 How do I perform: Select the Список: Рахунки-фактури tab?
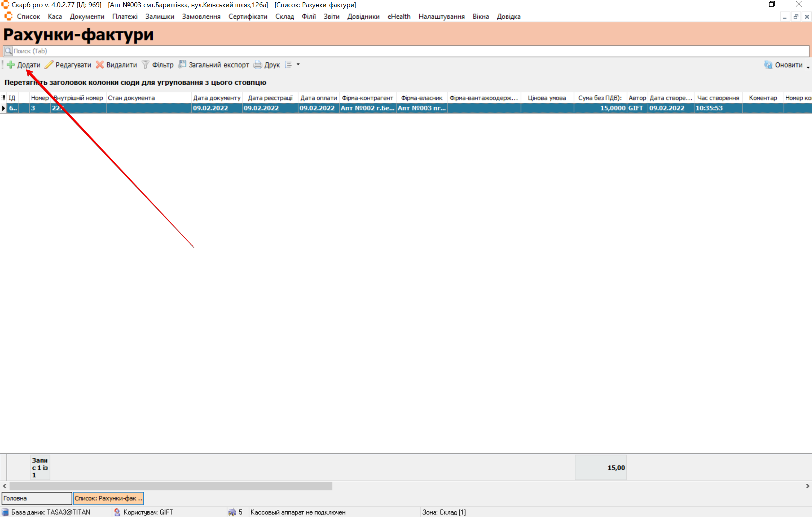coord(108,498)
